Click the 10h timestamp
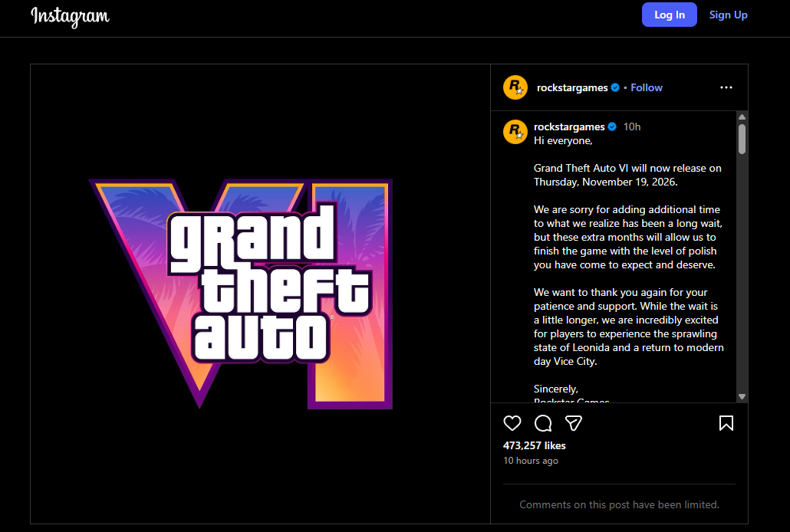Image resolution: width=790 pixels, height=532 pixels. [632, 127]
